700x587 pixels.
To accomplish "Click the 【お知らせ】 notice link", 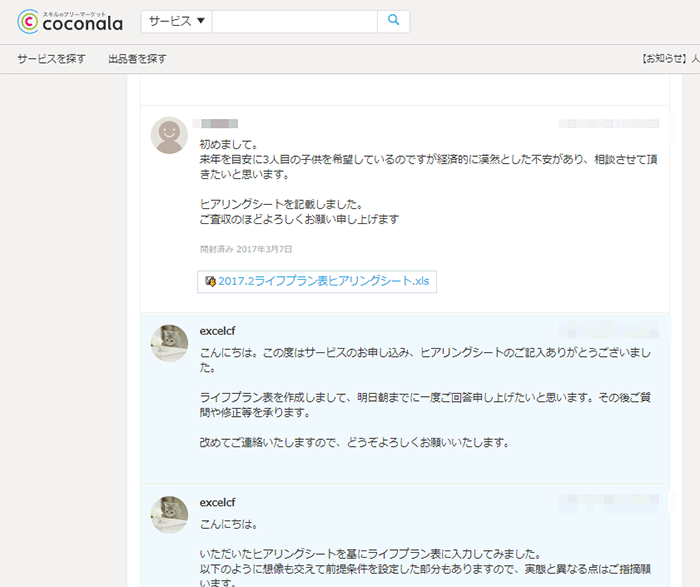I will click(x=665, y=59).
